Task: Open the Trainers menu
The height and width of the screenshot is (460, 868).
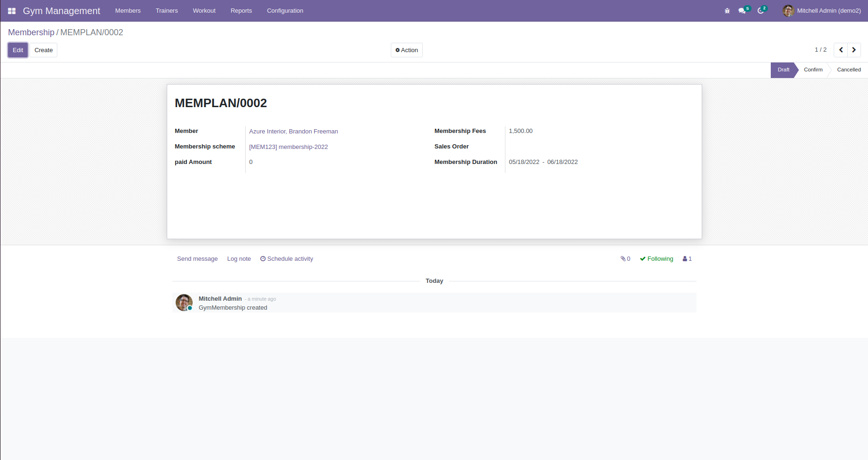Action: tap(167, 11)
